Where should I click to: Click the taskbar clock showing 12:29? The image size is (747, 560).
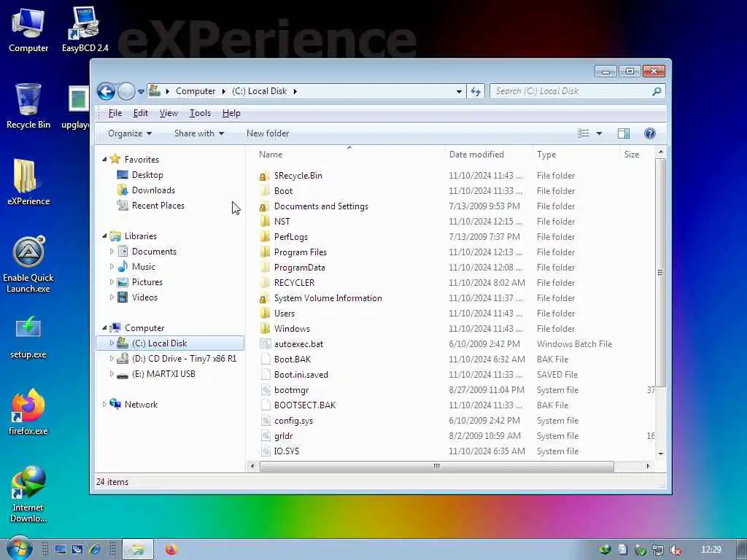point(711,550)
